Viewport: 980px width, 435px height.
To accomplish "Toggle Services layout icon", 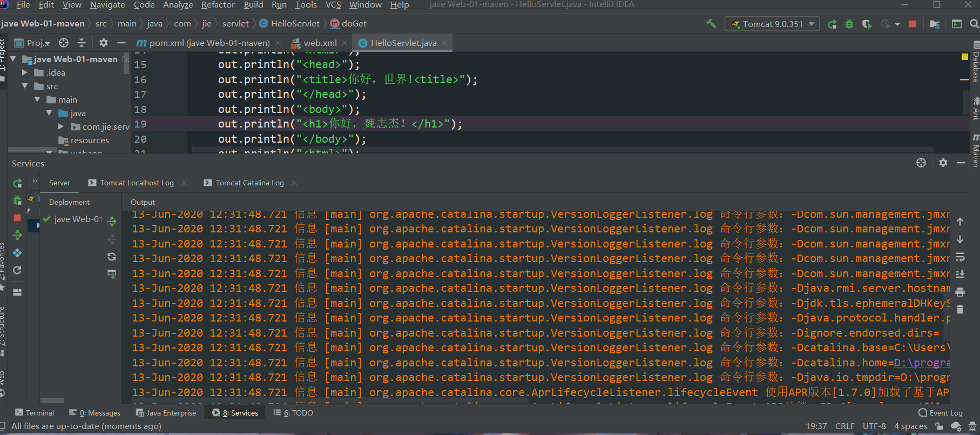I will (x=17, y=292).
